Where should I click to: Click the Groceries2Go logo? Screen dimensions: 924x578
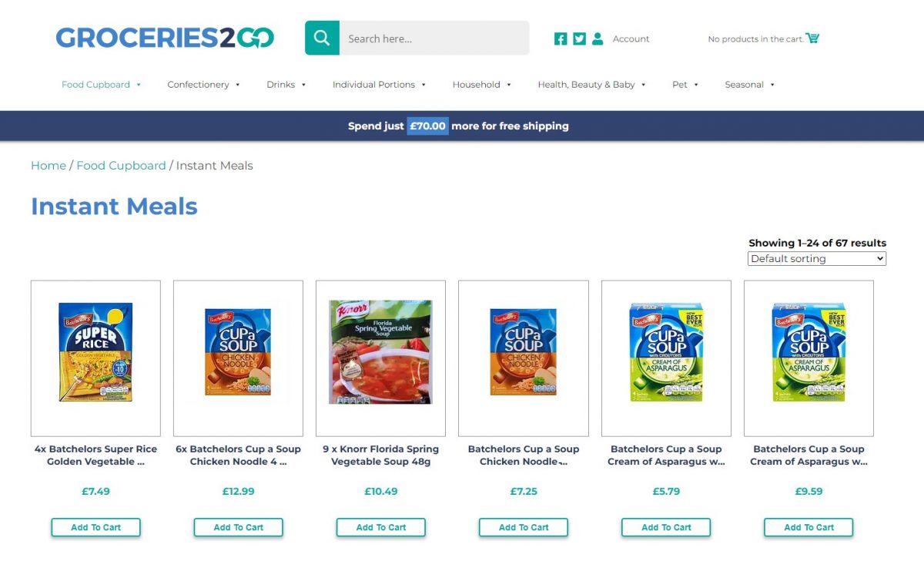(165, 38)
